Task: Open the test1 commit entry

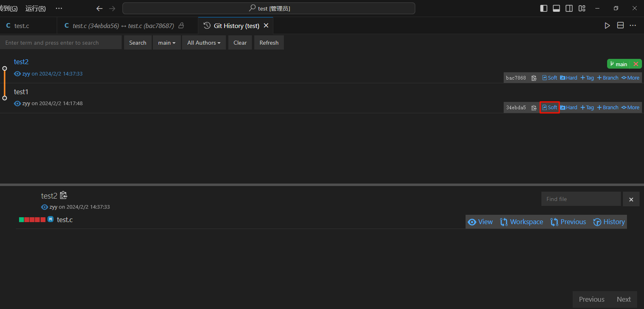Action: tap(21, 92)
